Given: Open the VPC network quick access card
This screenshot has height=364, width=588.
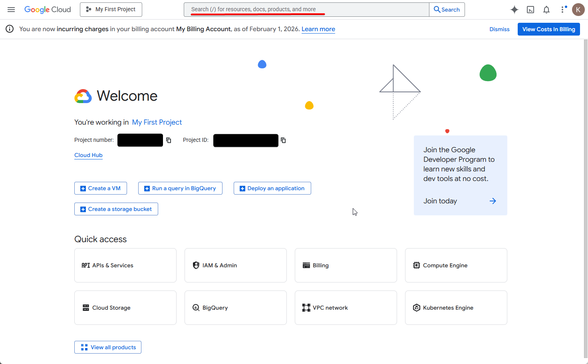Looking at the screenshot, I should tap(346, 308).
